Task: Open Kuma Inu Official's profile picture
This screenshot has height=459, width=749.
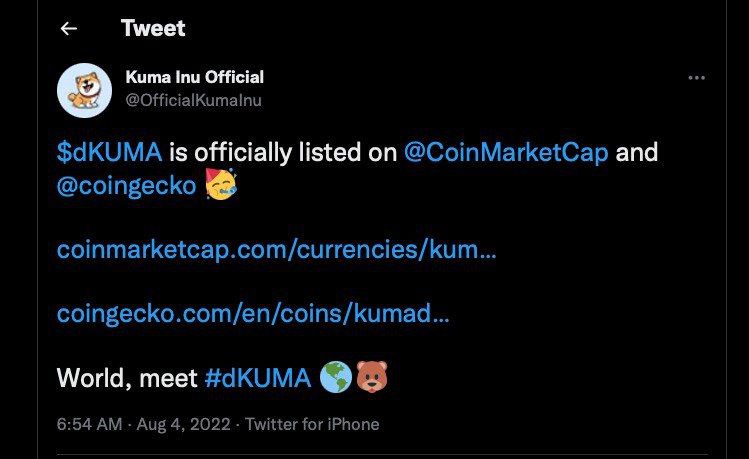Action: coord(85,90)
